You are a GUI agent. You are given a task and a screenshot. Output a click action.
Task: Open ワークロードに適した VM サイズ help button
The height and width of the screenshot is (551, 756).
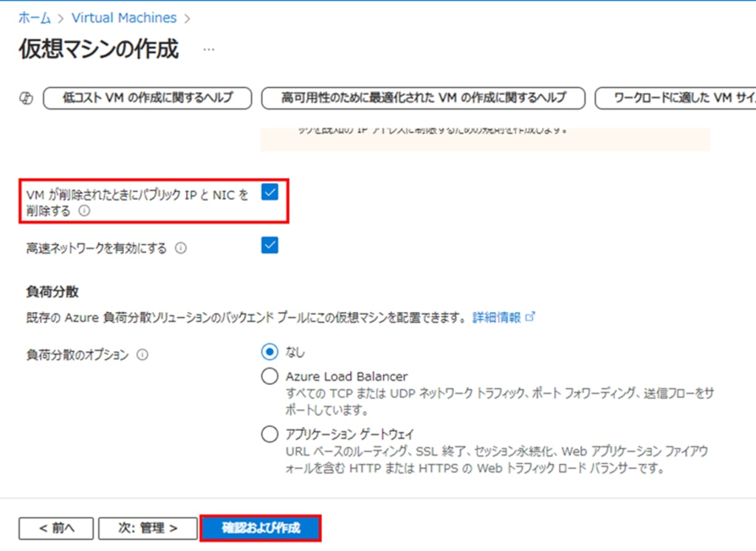click(676, 98)
